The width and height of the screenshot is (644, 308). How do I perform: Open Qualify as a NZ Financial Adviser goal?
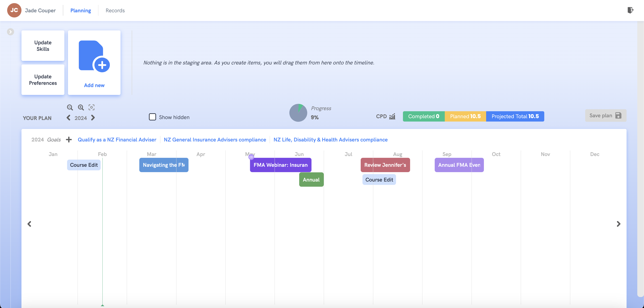117,139
